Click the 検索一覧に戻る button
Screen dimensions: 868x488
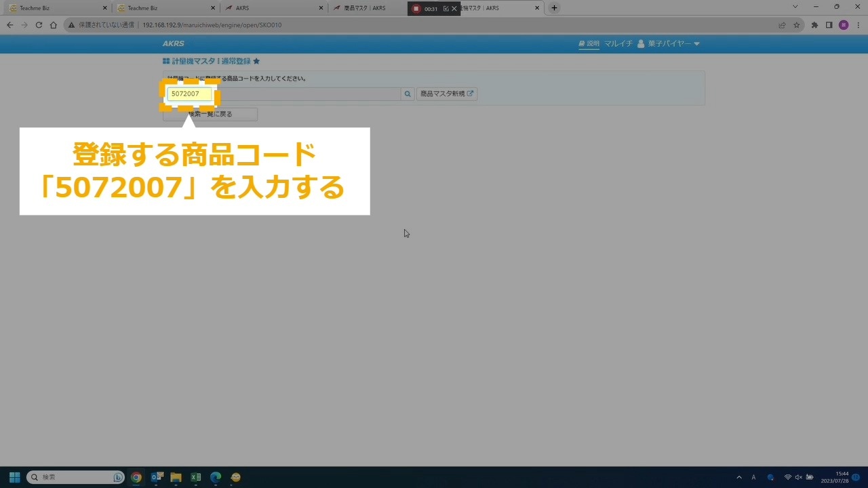click(x=210, y=115)
